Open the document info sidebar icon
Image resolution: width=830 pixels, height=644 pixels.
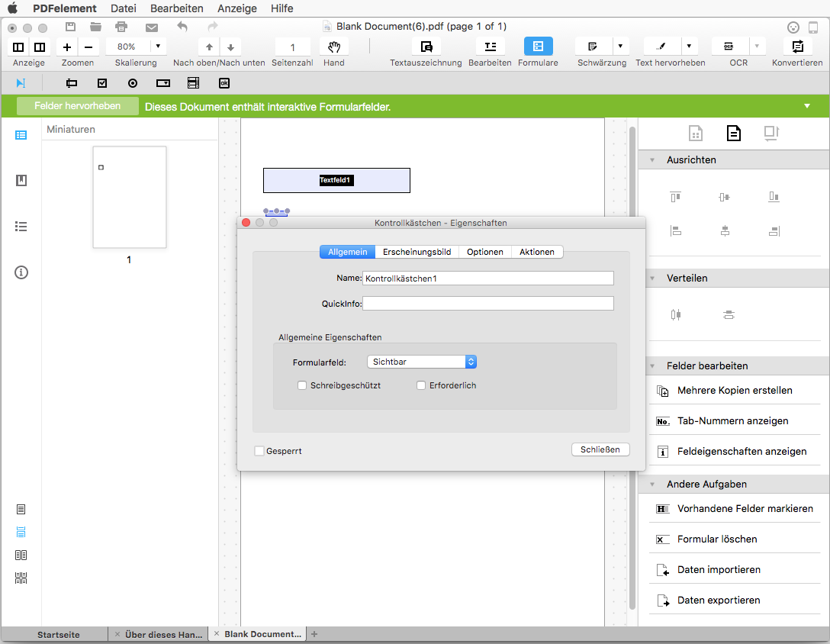pyautogui.click(x=21, y=272)
